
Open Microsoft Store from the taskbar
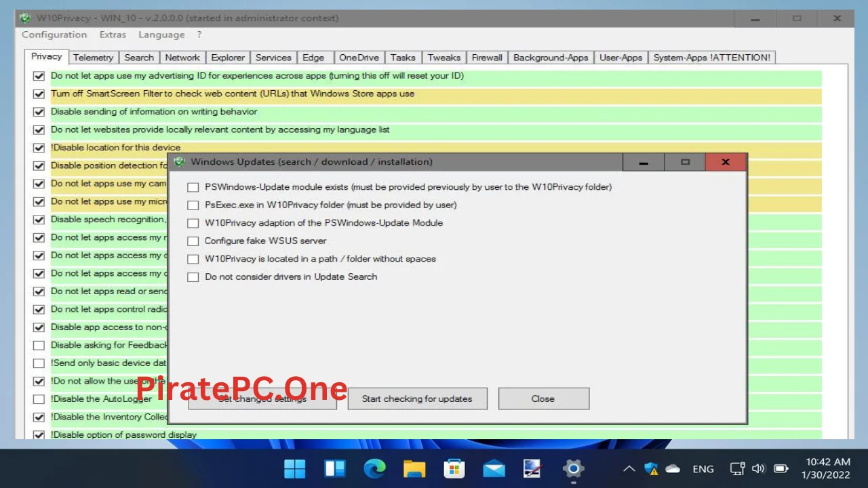point(454,468)
